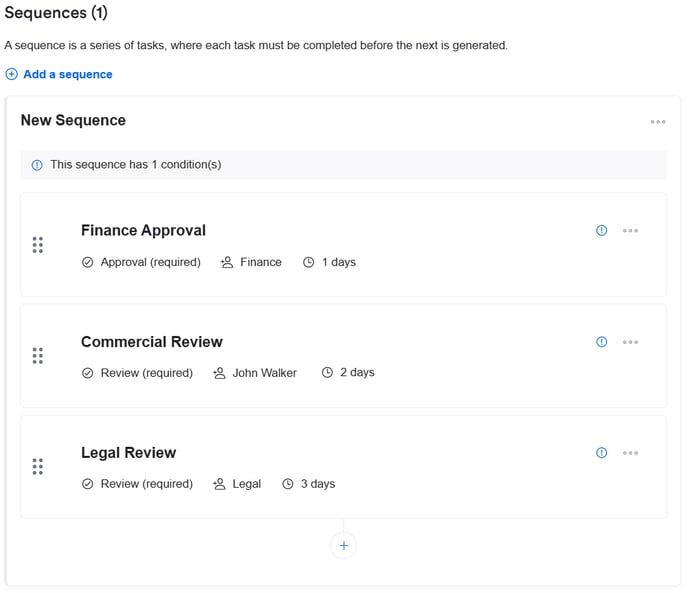
Task: Grab the Commercial Review drag handle
Action: [38, 356]
